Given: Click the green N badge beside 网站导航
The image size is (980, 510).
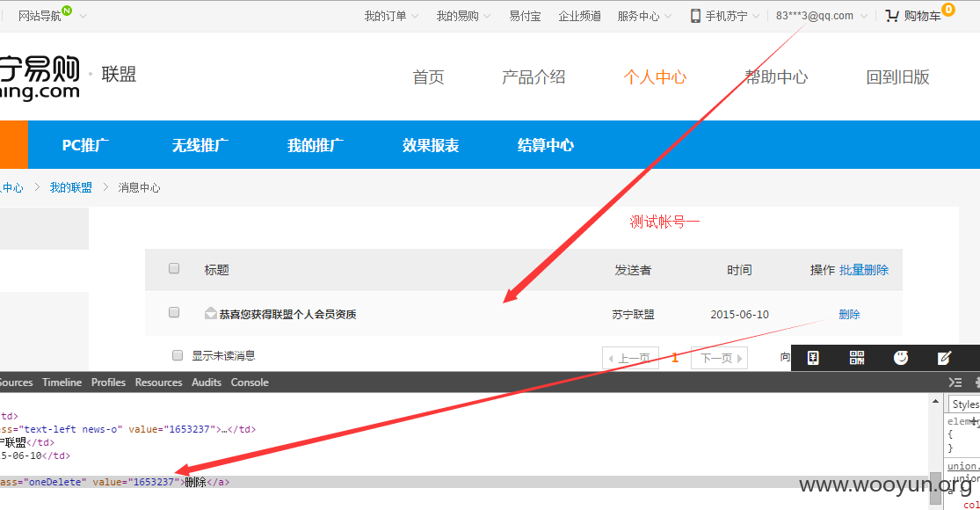Looking at the screenshot, I should click(67, 11).
